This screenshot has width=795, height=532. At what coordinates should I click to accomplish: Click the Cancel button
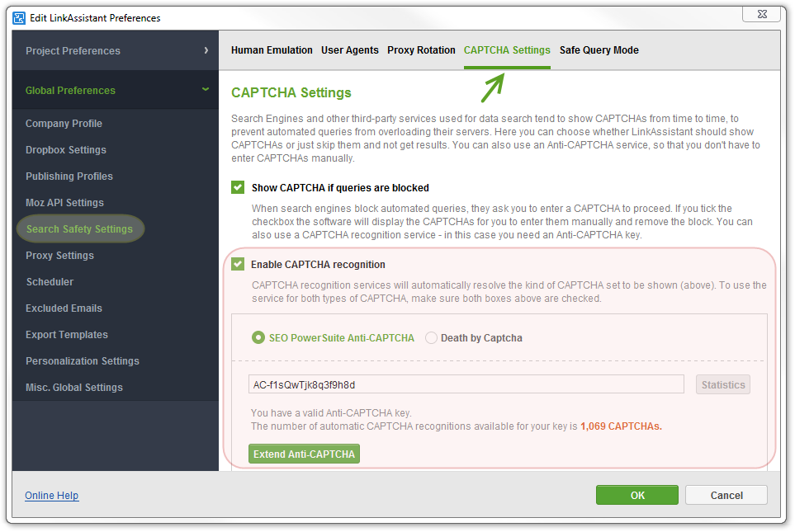pyautogui.click(x=726, y=495)
